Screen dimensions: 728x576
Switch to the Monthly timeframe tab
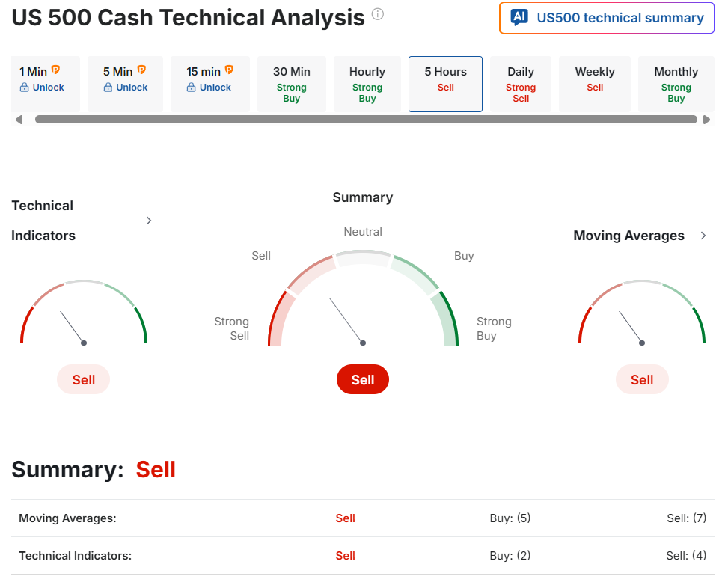pos(676,84)
